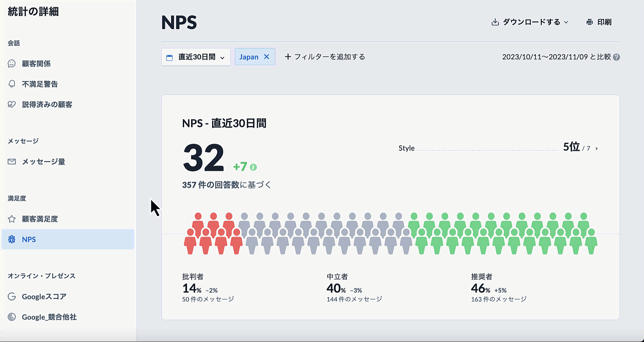Click the 批判者 14% statistic
The height and width of the screenshot is (342, 644).
[x=208, y=288]
